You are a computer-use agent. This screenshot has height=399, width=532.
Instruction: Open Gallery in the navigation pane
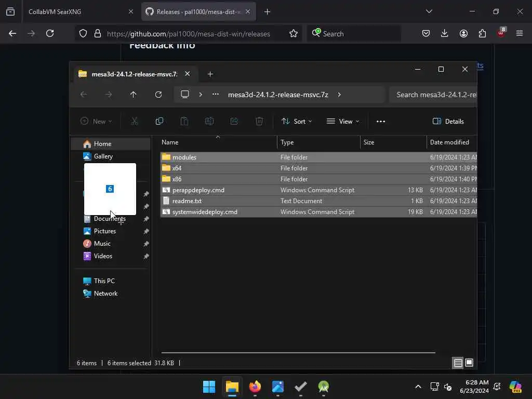(x=111, y=156)
